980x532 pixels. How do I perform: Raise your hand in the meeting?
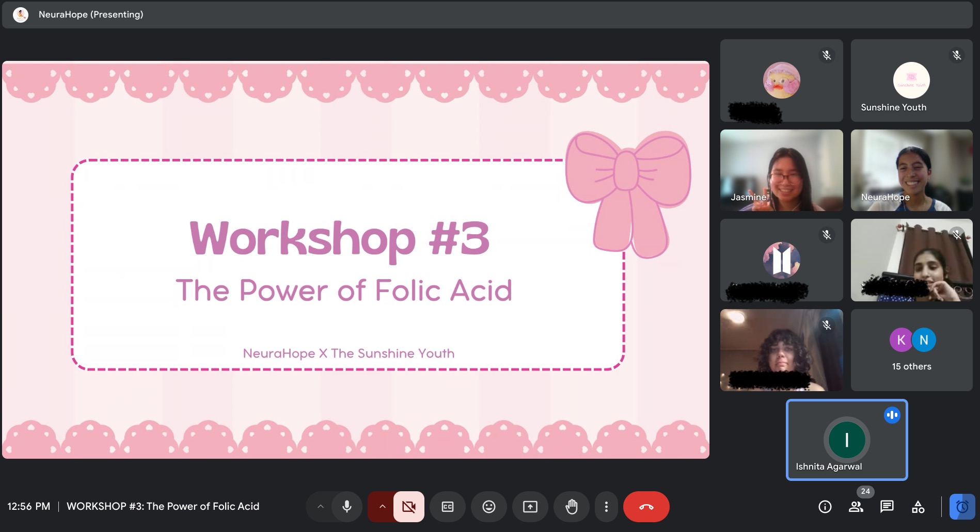[x=571, y=507]
